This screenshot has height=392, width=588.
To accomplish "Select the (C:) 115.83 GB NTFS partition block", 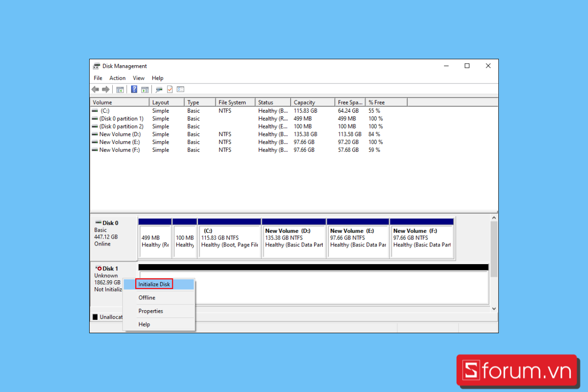I will click(229, 238).
